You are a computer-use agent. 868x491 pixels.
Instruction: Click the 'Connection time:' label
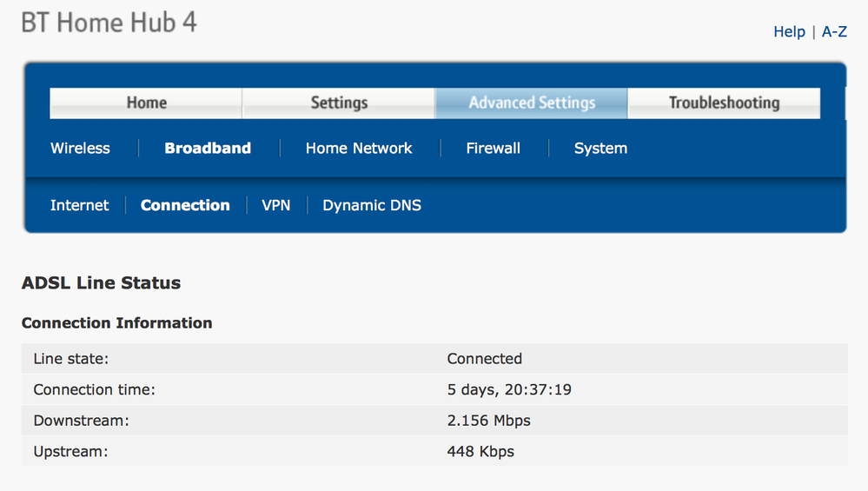(x=94, y=389)
